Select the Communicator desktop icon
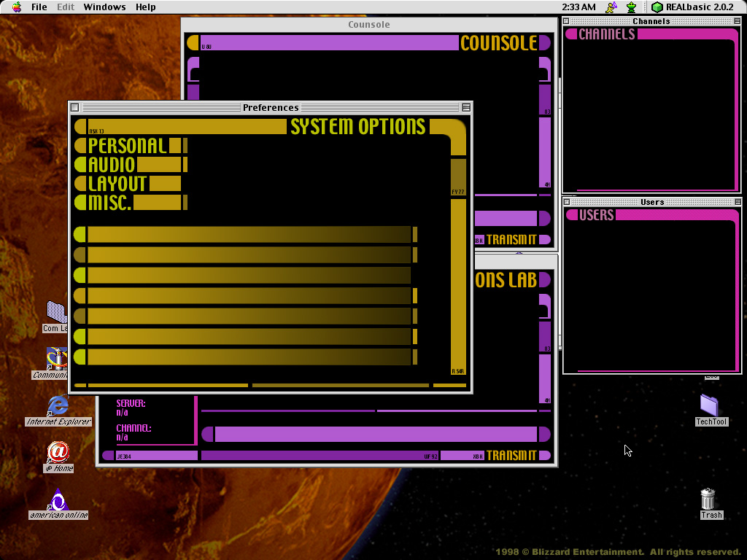This screenshot has width=747, height=560. click(57, 359)
